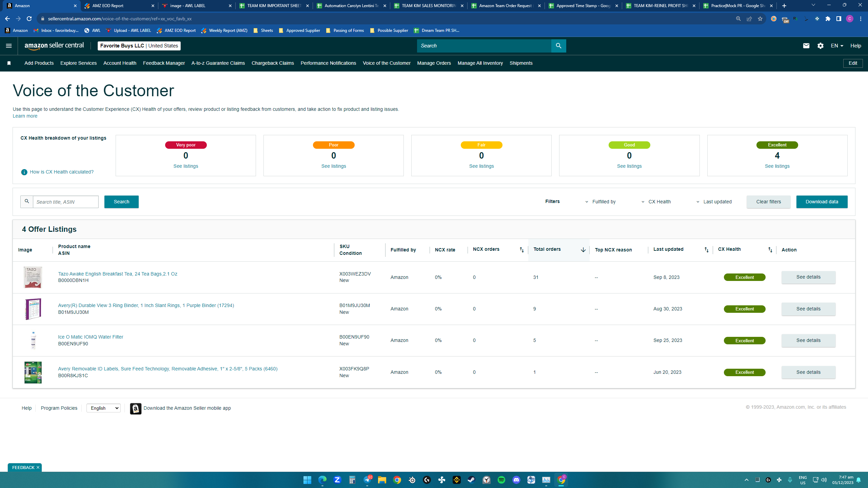Focus the top Seller Central search field
868x488 pixels.
484,46
